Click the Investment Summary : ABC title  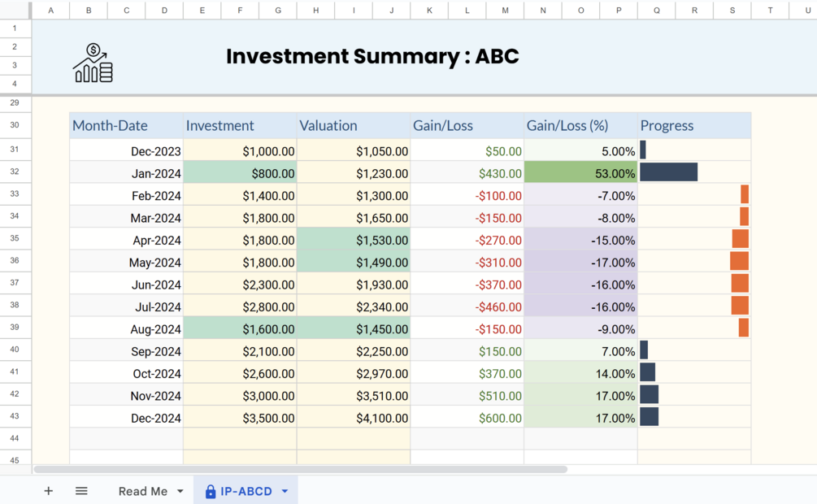(x=372, y=56)
